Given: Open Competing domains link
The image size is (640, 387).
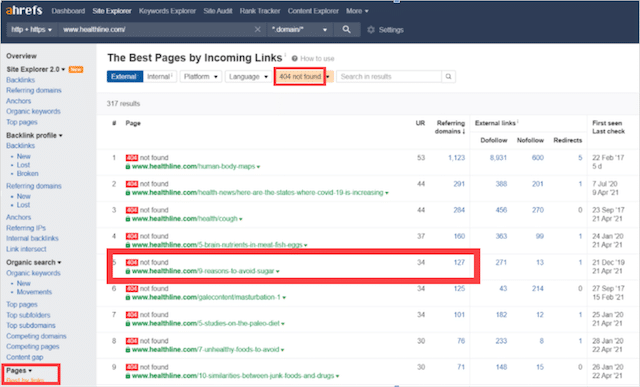Looking at the screenshot, I should [36, 336].
